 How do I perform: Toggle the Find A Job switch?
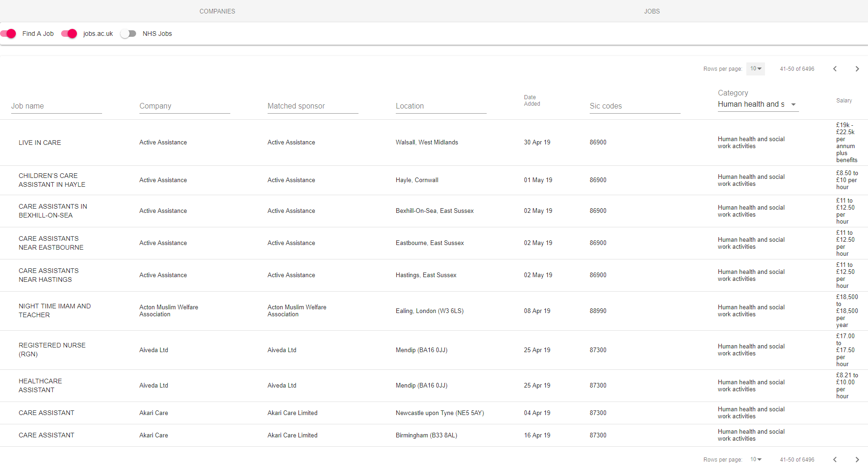[8, 34]
